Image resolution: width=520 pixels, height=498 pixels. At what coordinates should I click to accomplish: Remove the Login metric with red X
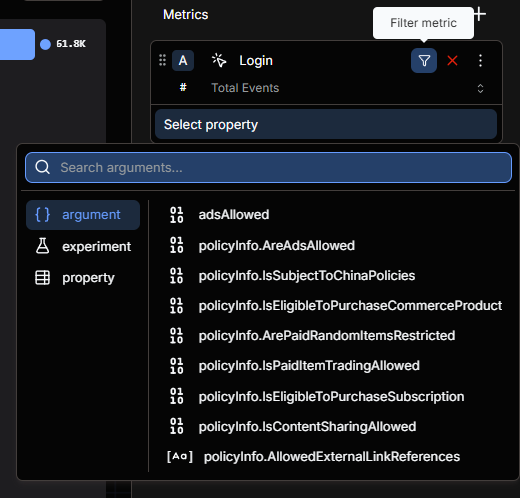point(452,61)
